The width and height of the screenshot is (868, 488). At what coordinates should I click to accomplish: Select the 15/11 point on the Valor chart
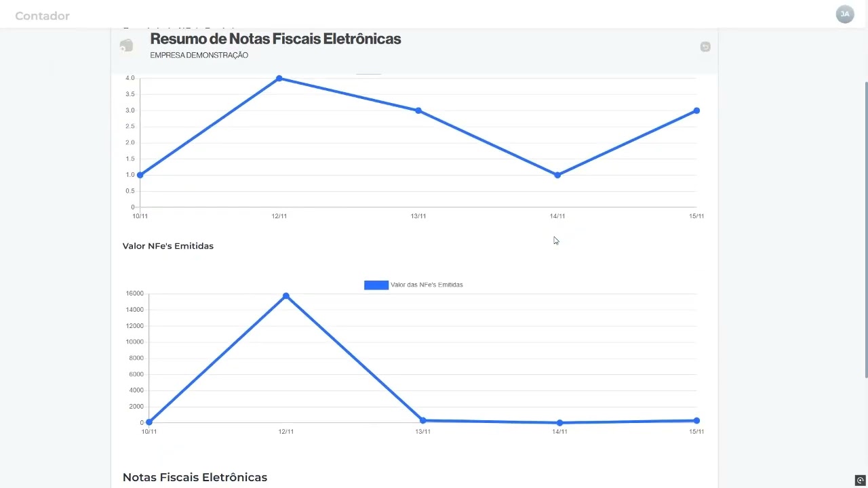click(696, 420)
